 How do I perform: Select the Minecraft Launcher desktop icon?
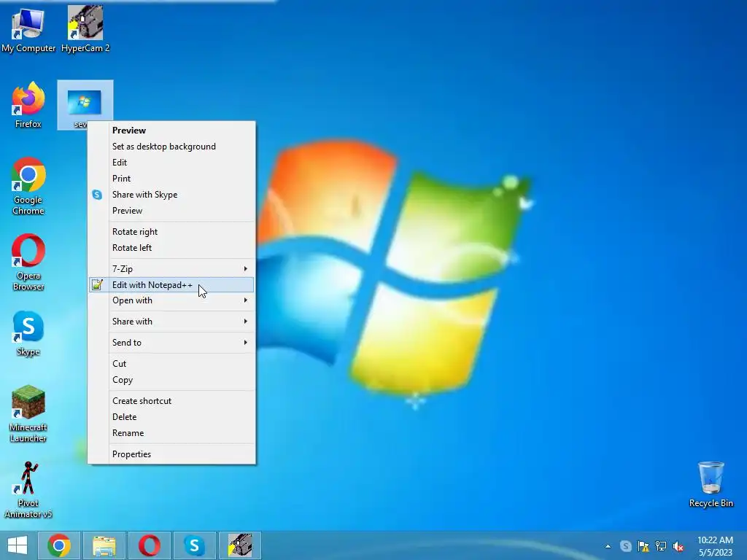pyautogui.click(x=28, y=414)
